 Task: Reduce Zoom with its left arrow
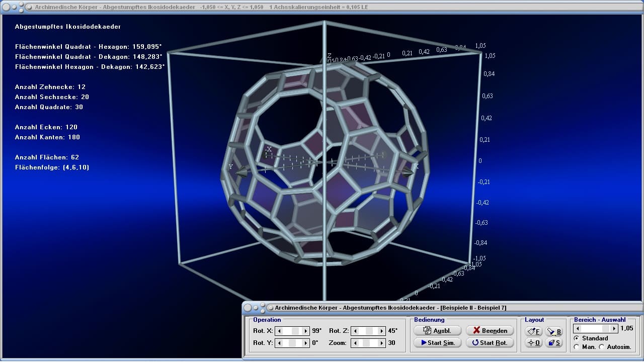tap(356, 343)
